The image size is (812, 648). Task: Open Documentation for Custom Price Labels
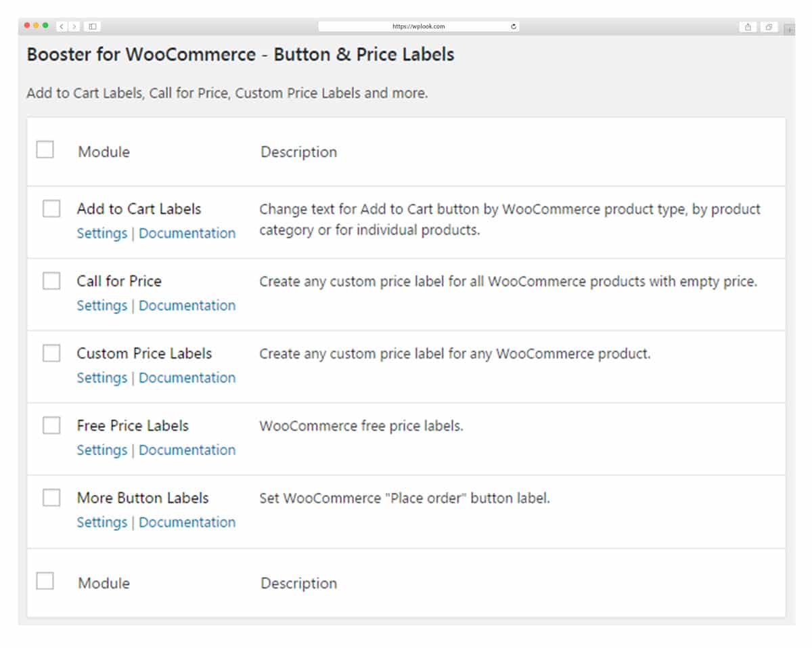(187, 378)
